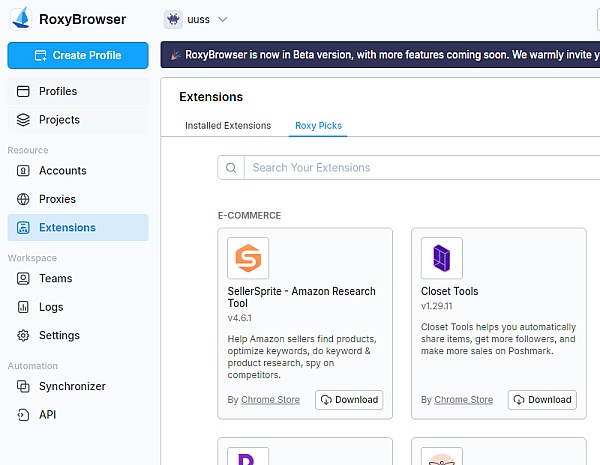This screenshot has height=465, width=600.
Task: Select the Roxy Picks tab
Action: 318,126
